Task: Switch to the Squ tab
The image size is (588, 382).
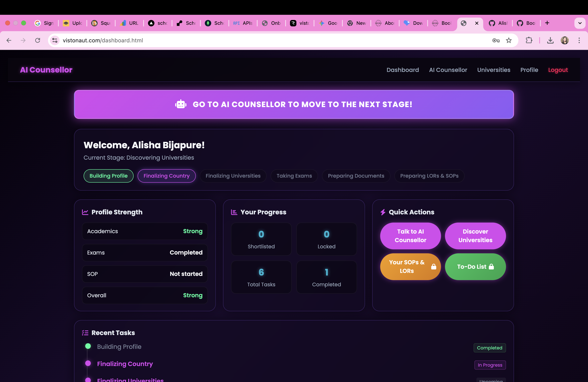Action: coord(101,23)
